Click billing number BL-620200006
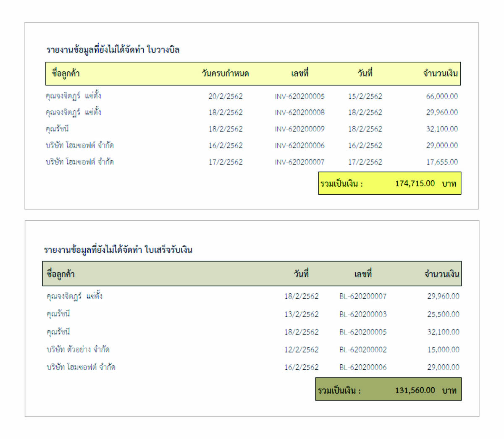The image size is (504, 439). coord(363,367)
